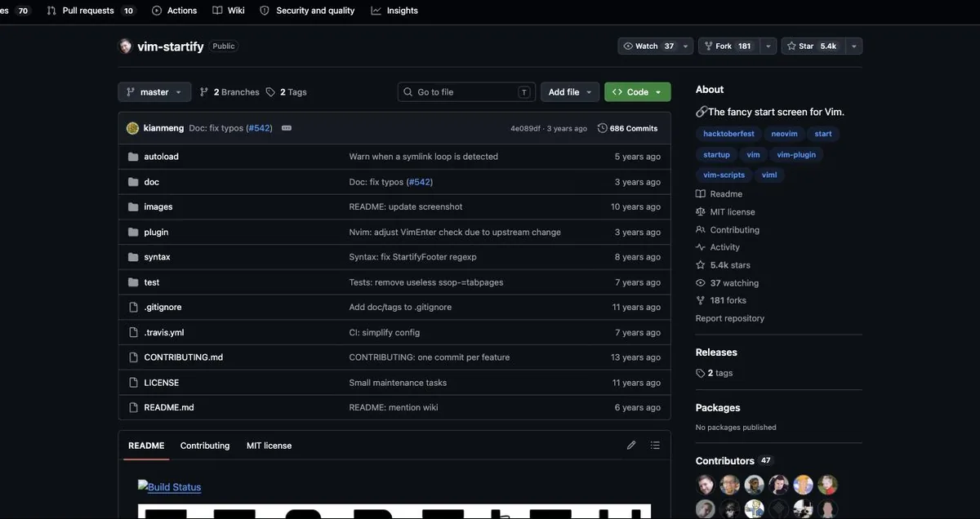Open the master branch selector
The width and height of the screenshot is (980, 519).
click(154, 92)
